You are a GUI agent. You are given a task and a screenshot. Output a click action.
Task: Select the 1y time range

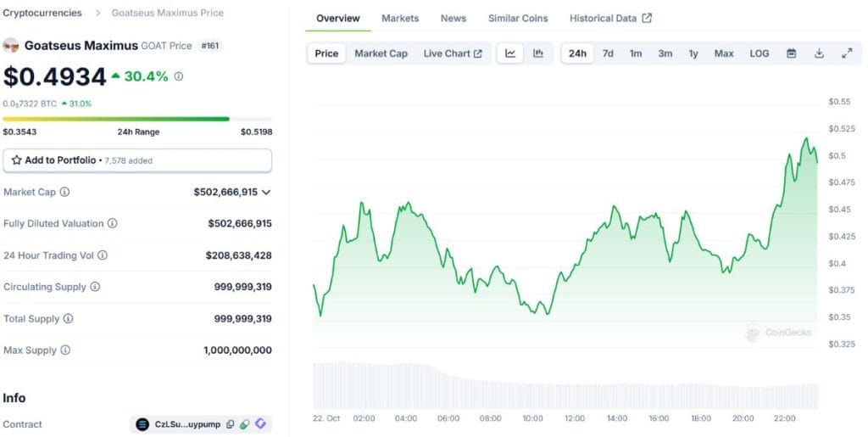click(693, 53)
